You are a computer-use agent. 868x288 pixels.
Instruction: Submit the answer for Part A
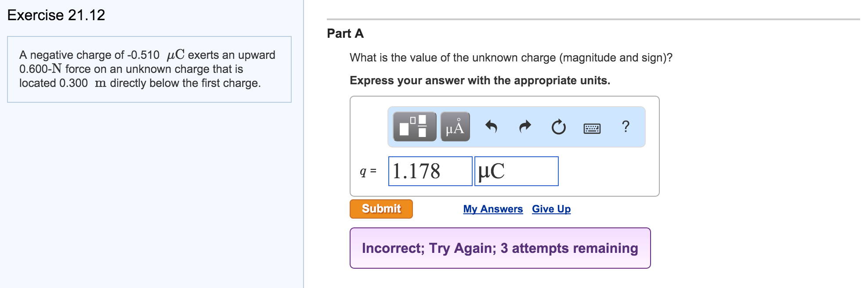(x=380, y=209)
